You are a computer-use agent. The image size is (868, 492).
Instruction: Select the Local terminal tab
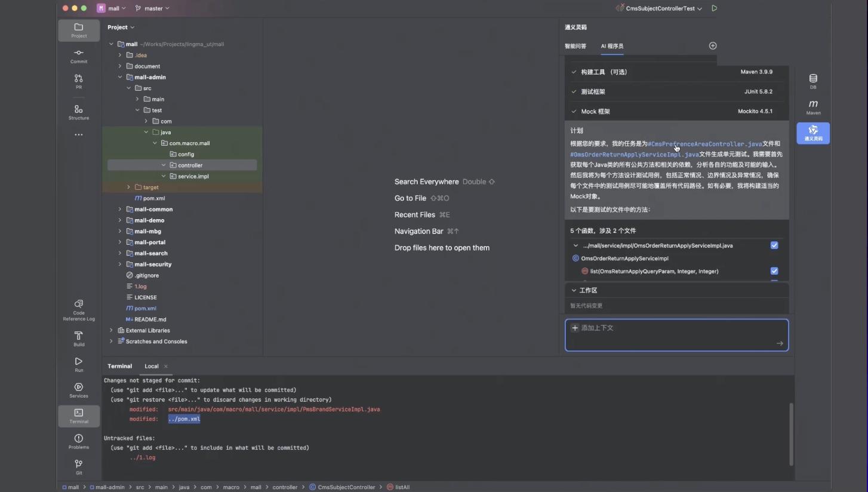[x=152, y=367]
